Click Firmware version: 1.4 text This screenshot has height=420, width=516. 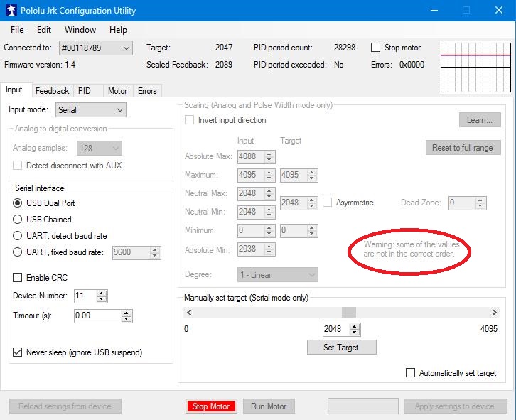40,65
